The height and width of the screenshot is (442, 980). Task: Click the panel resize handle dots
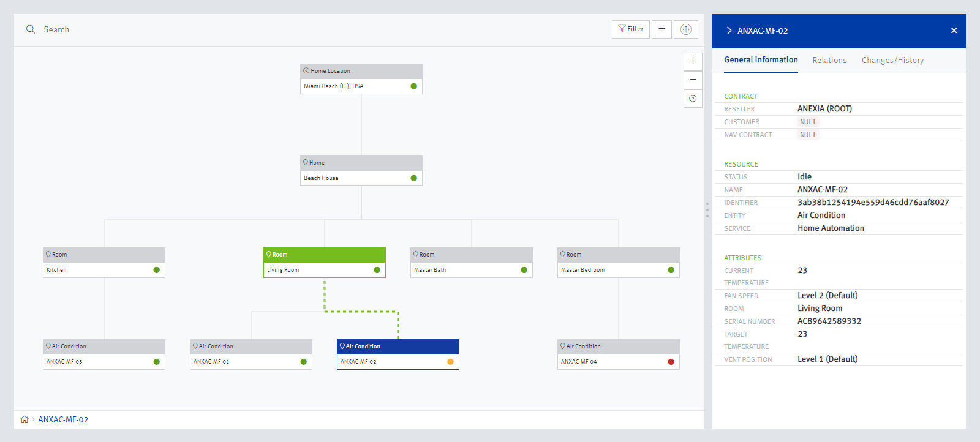[707, 210]
